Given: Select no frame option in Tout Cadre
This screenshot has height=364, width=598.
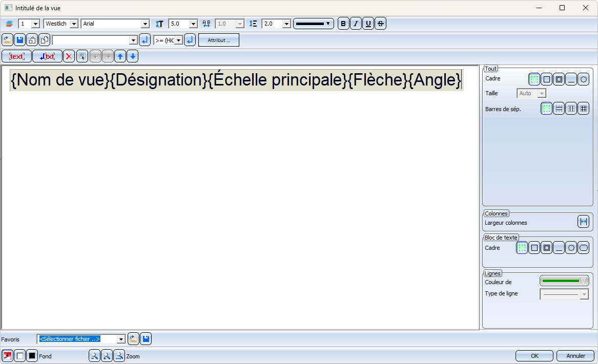Looking at the screenshot, I should tap(534, 79).
